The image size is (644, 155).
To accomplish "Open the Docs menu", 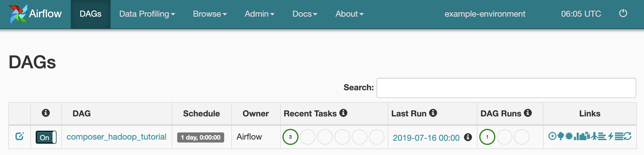I will point(305,14).
